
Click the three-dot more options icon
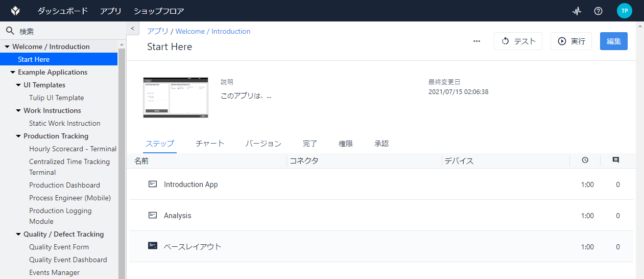pyautogui.click(x=477, y=41)
